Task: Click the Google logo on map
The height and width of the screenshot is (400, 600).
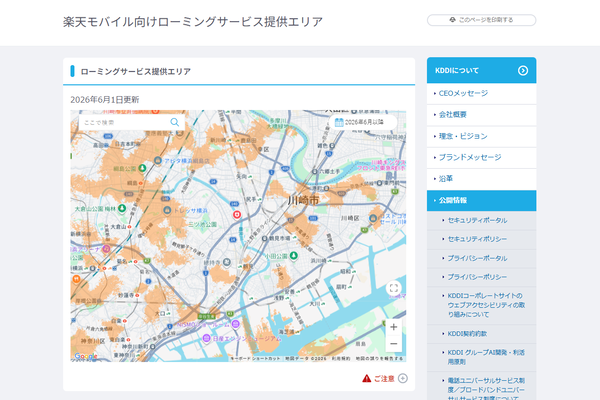Action: 86,356
